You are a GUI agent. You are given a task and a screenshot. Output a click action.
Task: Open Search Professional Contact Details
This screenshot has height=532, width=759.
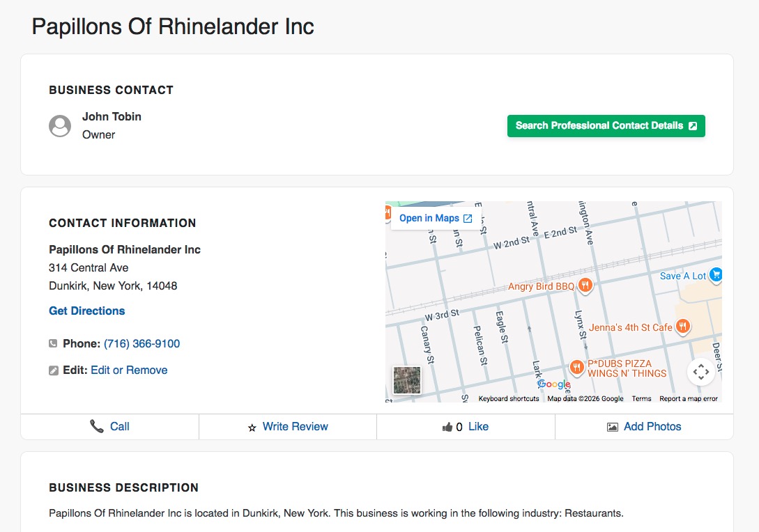[606, 126]
